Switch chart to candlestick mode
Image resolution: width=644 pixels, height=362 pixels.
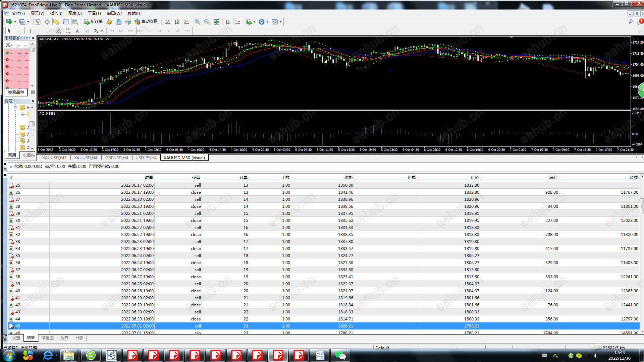tap(177, 22)
